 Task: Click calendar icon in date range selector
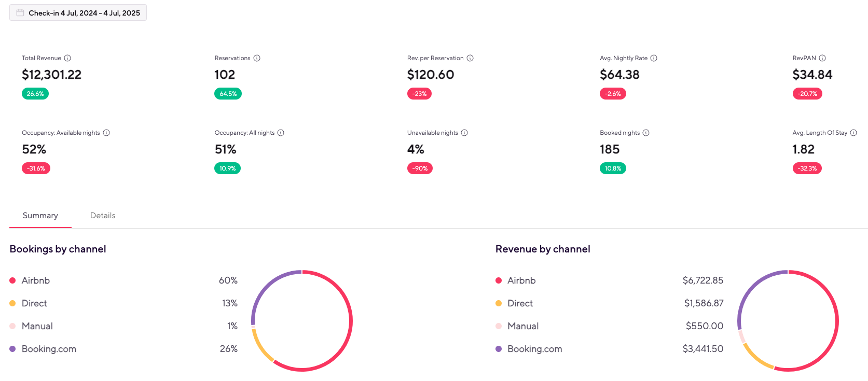pos(20,13)
